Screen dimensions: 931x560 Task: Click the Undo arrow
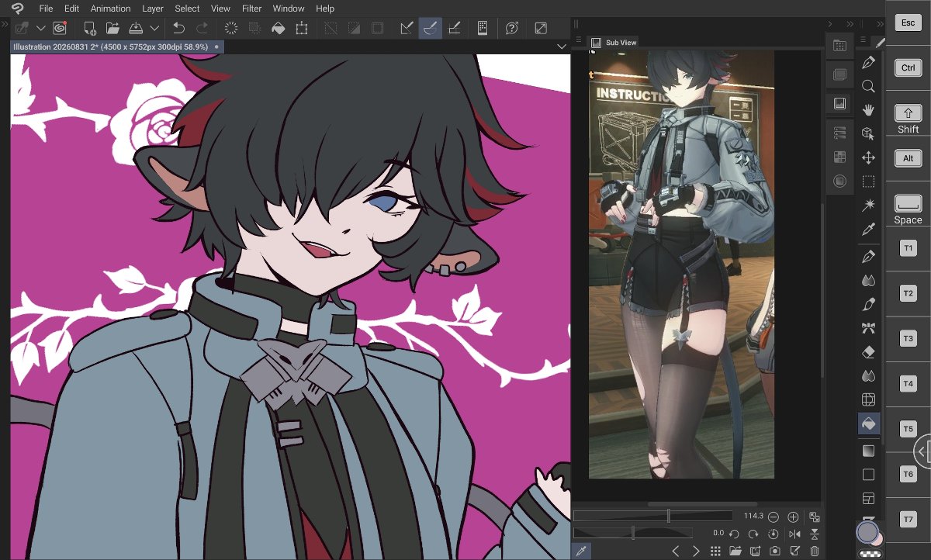pyautogui.click(x=178, y=28)
